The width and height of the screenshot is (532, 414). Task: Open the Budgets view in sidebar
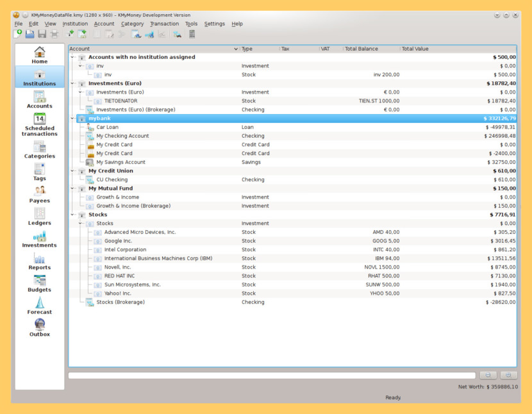click(x=40, y=283)
